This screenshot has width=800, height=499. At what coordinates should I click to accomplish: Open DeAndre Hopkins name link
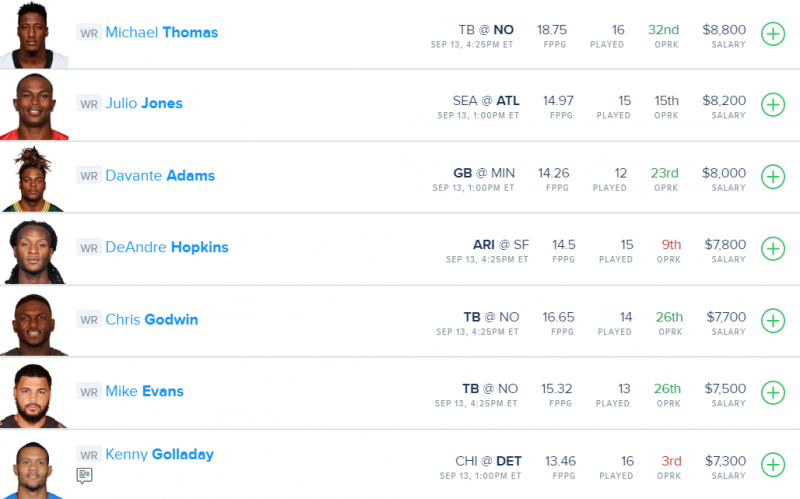(167, 247)
